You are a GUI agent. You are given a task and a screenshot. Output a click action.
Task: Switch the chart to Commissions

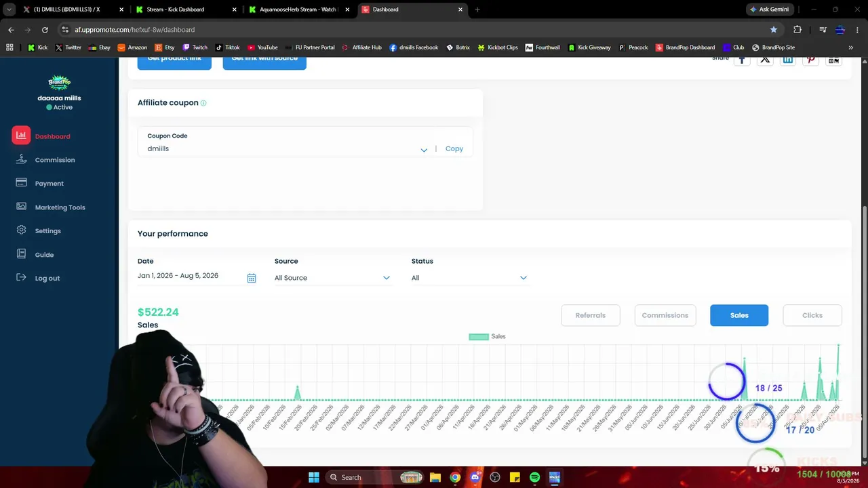point(665,315)
